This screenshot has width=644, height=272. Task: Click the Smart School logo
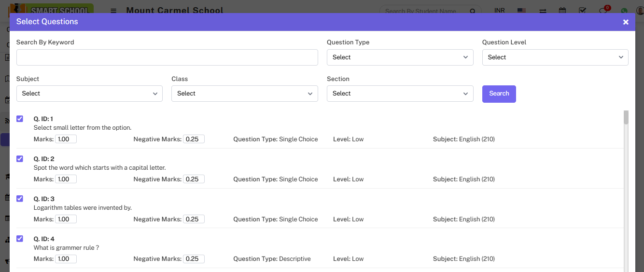point(52,9)
